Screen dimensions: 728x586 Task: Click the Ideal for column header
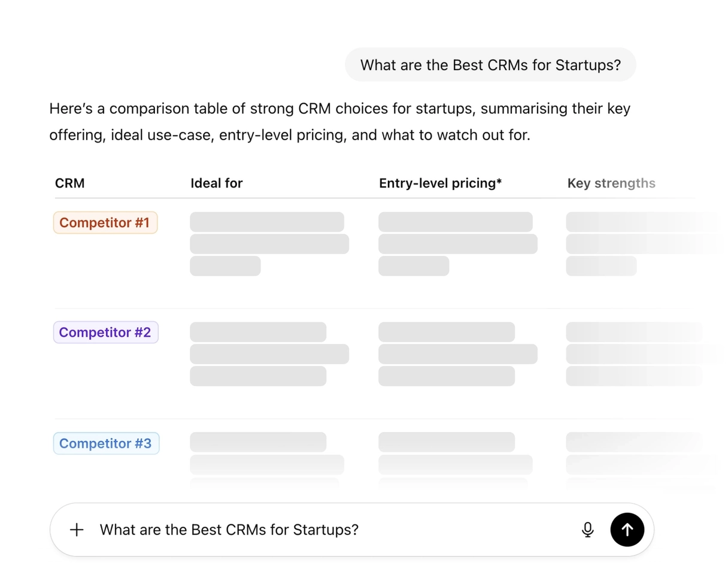(217, 183)
